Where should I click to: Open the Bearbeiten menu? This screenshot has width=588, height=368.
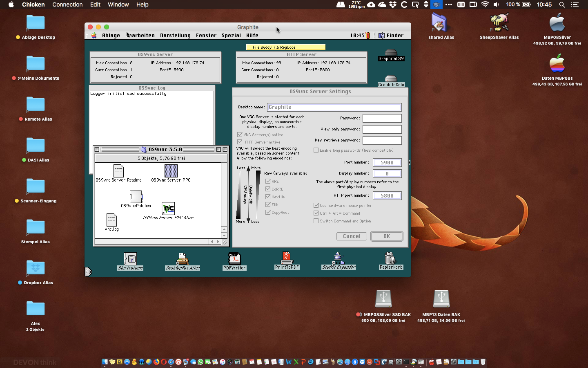140,36
